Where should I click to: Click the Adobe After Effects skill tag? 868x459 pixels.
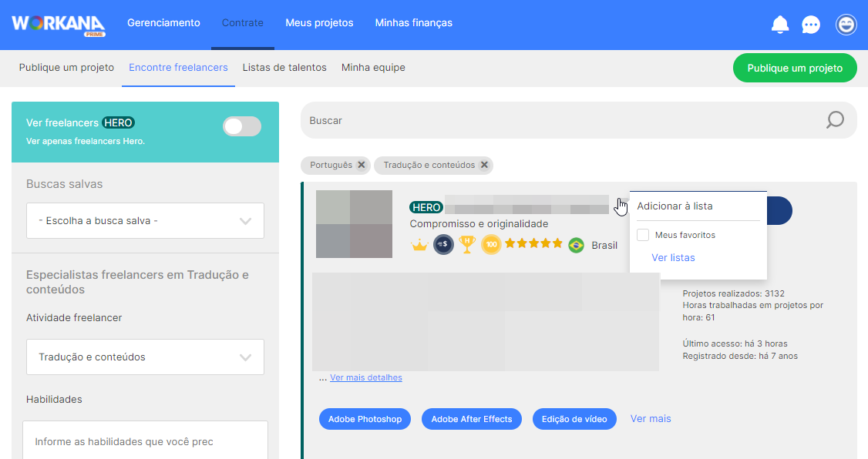472,419
